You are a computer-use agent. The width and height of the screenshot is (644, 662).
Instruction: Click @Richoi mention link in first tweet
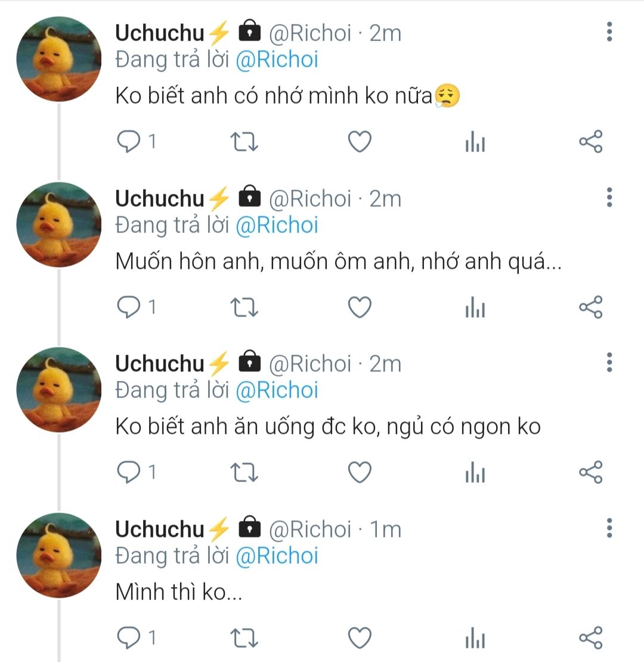click(x=277, y=60)
